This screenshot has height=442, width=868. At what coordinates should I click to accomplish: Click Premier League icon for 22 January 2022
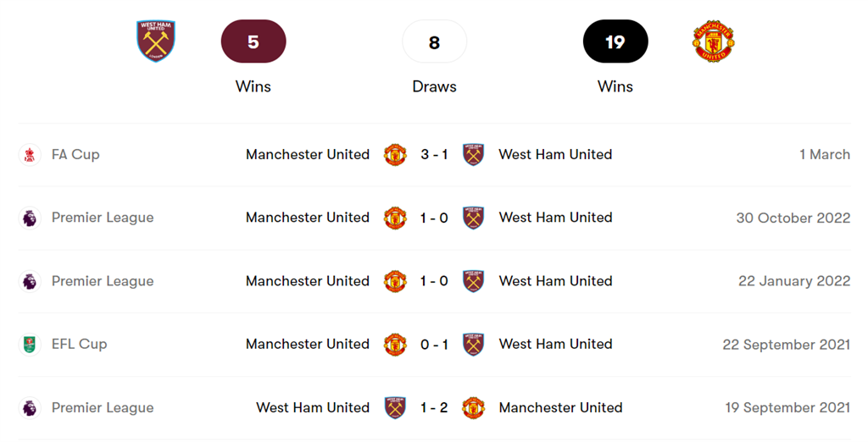pos(30,281)
